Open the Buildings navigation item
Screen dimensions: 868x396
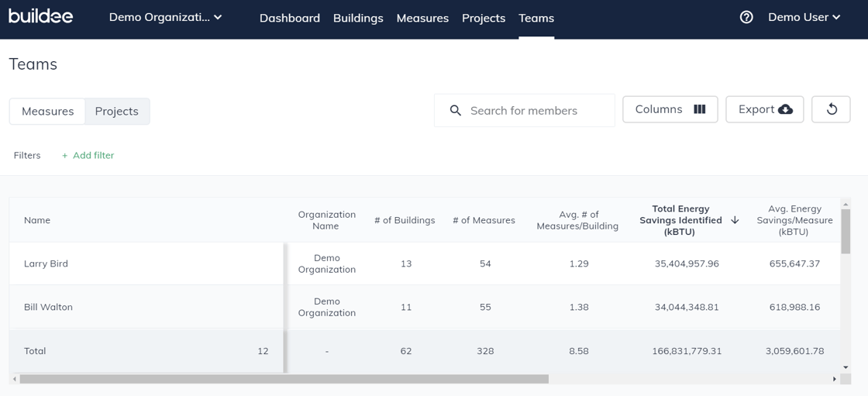pyautogui.click(x=358, y=18)
